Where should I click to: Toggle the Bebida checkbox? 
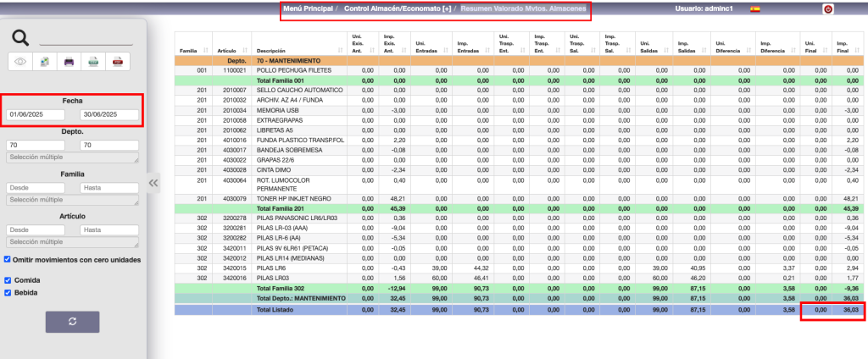tap(8, 293)
